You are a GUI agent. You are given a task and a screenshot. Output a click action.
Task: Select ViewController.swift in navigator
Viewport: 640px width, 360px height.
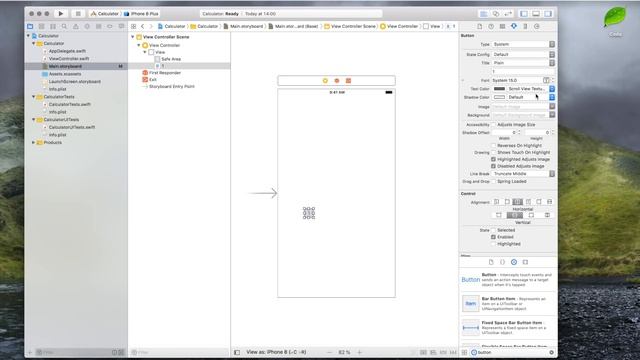pyautogui.click(x=69, y=59)
